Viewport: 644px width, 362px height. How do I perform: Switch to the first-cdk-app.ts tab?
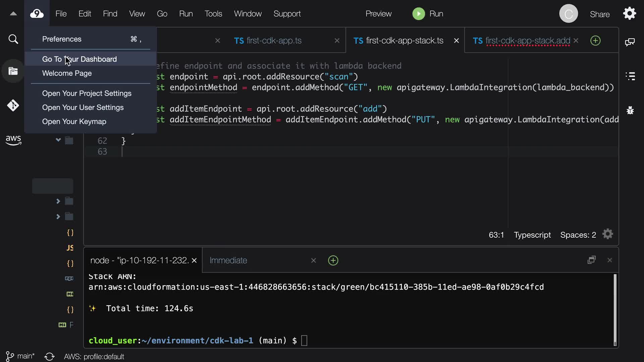(x=274, y=41)
